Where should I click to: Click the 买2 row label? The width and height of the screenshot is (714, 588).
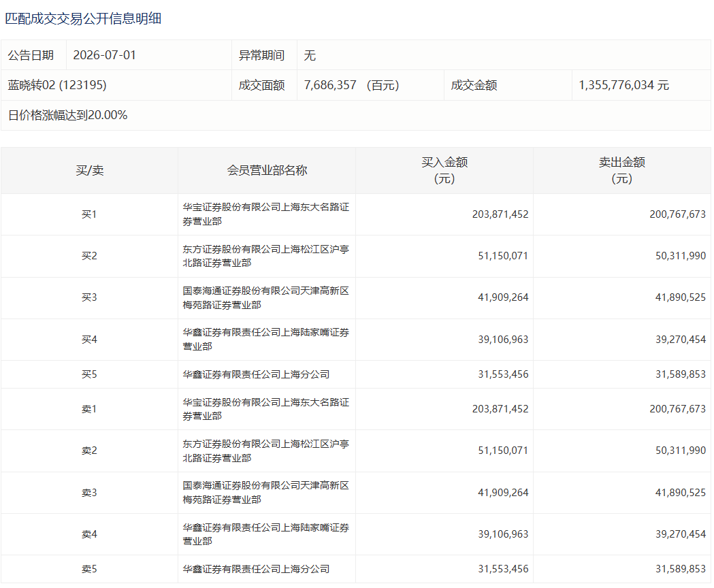[x=89, y=256]
